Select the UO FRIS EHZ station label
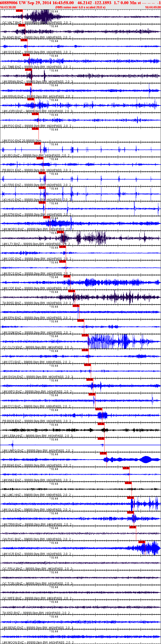 (37, 185)
